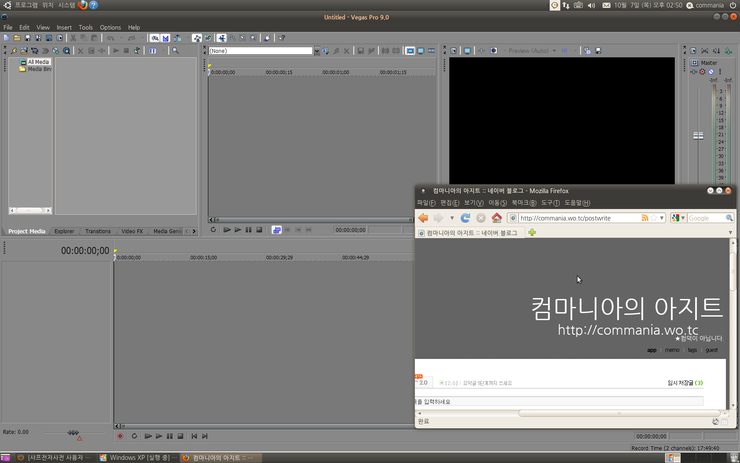Open the Insert menu in Vegas

(x=64, y=27)
